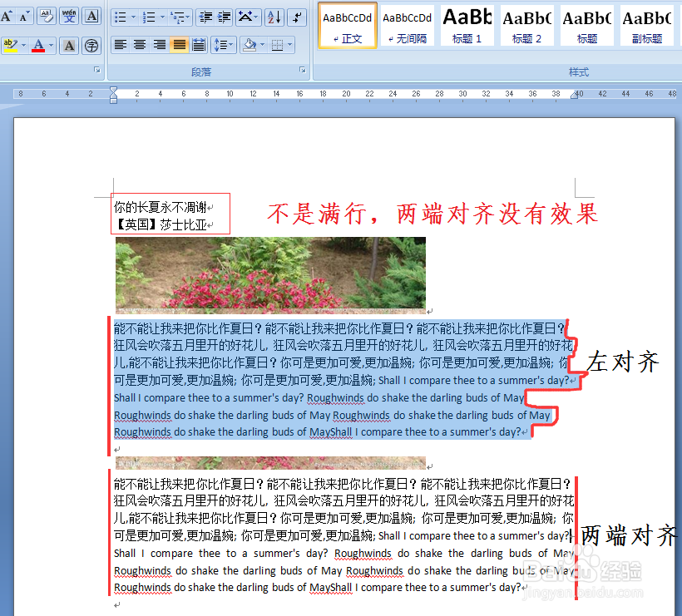This screenshot has width=682, height=616.
Task: Open the numbering list dropdown arrow
Action: pos(161,17)
